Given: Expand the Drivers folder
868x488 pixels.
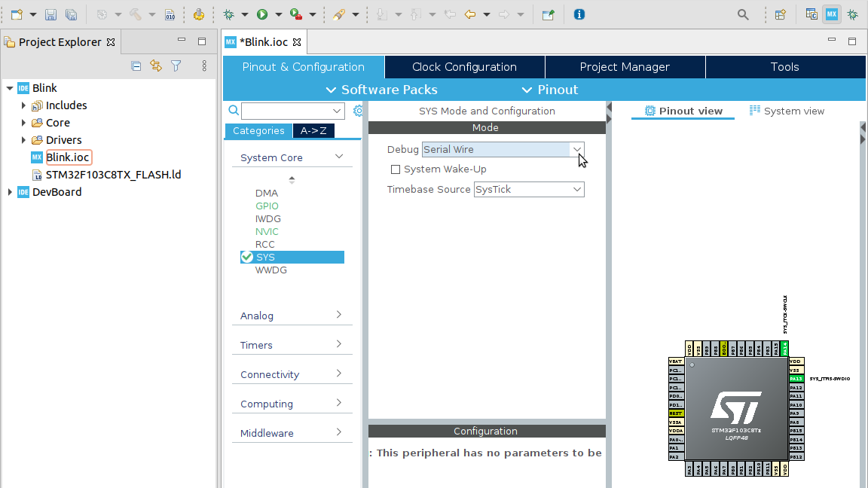Looking at the screenshot, I should point(23,140).
